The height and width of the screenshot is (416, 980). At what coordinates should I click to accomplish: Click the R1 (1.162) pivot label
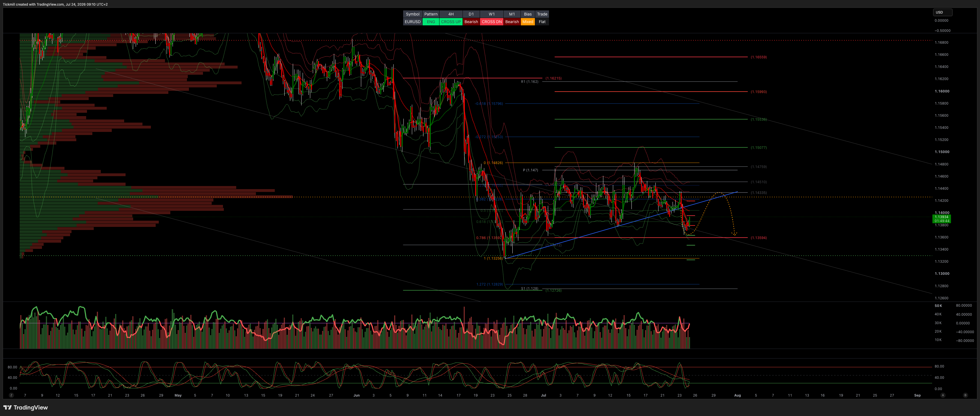tap(530, 81)
